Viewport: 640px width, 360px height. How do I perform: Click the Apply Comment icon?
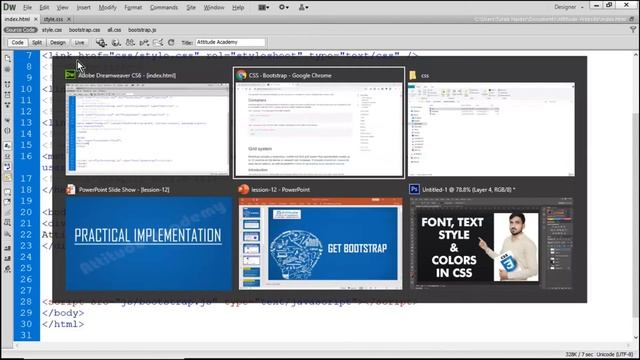point(7,191)
